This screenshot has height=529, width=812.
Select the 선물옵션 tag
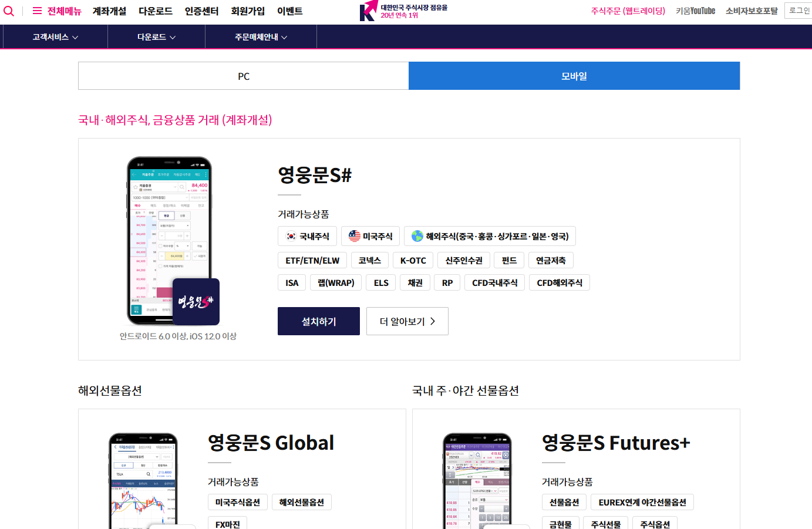coord(564,502)
